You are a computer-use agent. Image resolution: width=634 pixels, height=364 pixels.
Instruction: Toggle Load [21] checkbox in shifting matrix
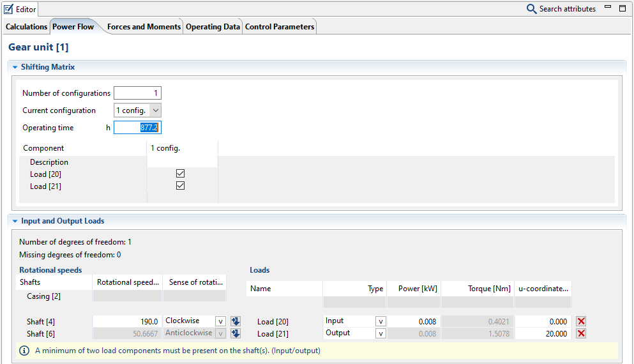click(x=180, y=186)
